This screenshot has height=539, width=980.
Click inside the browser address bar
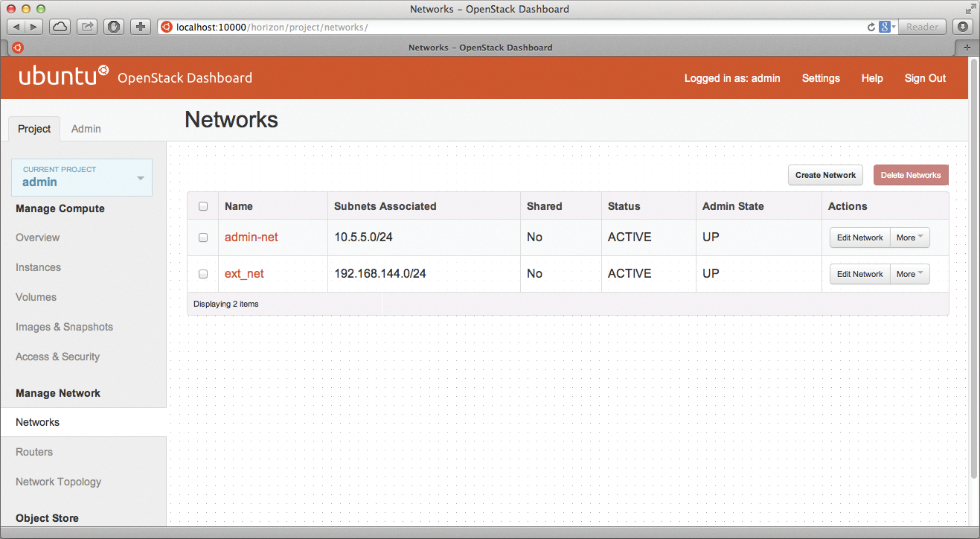point(446,26)
